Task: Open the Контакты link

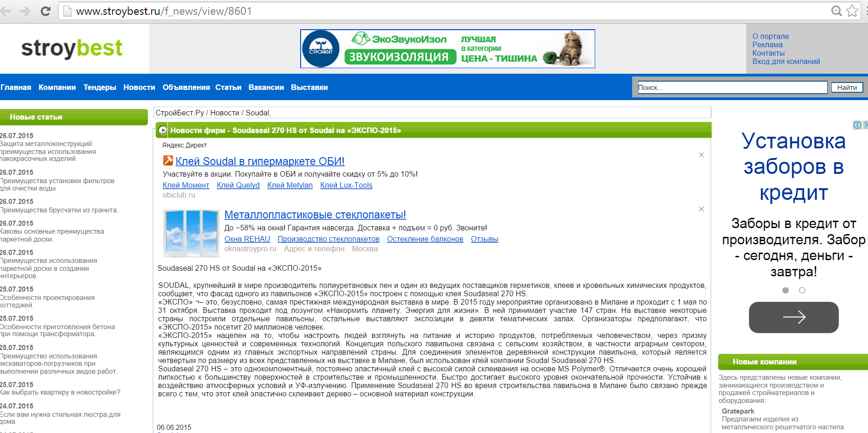Action: coord(769,53)
